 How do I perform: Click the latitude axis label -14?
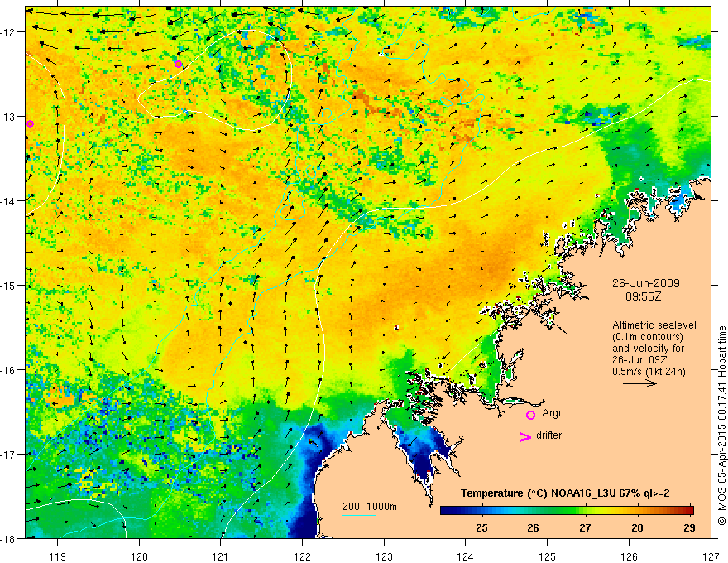tap(9, 201)
